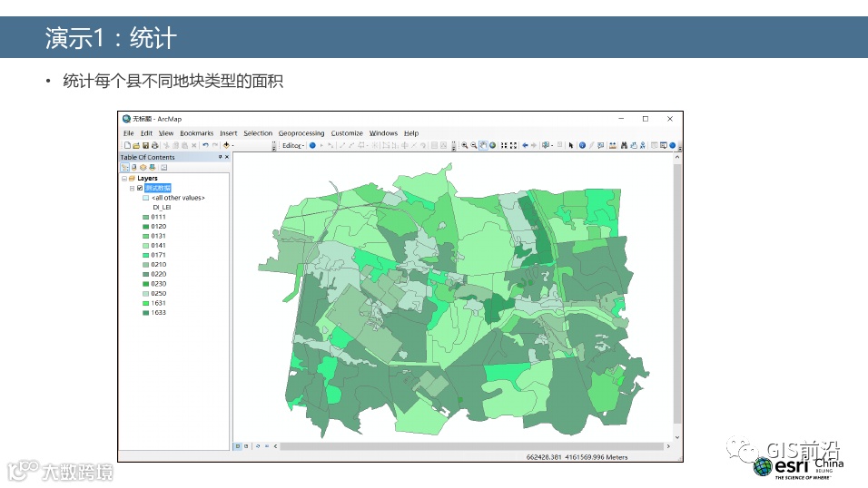
Task: Click the 0111 legend color swatch
Action: (x=145, y=217)
